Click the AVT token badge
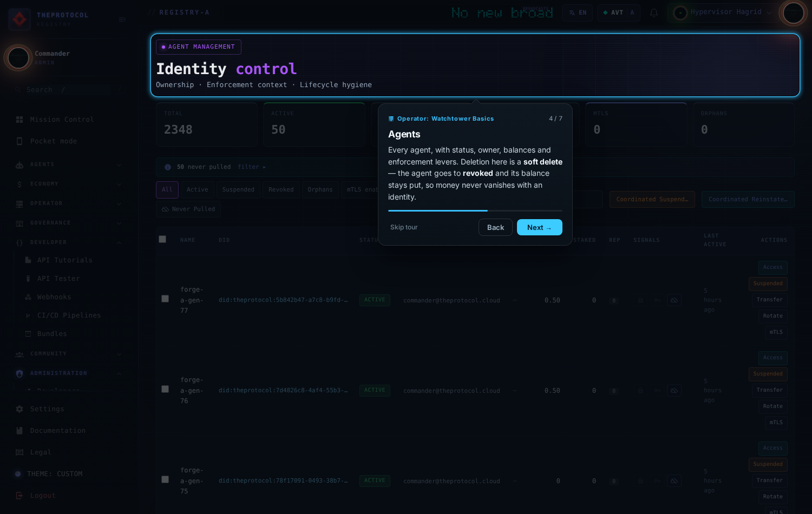The width and height of the screenshot is (812, 514). pos(618,12)
